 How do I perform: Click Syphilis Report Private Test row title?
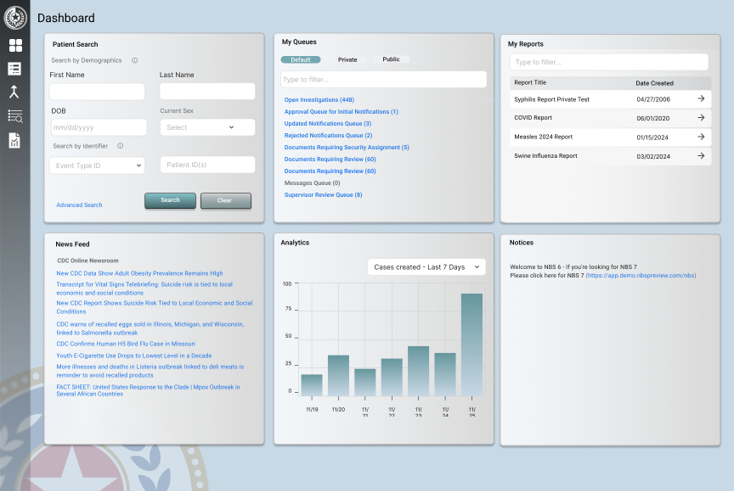point(552,99)
